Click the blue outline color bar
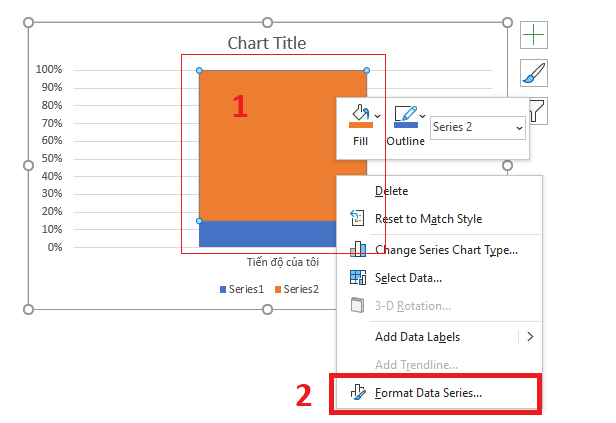This screenshot has height=423, width=616. 405,125
